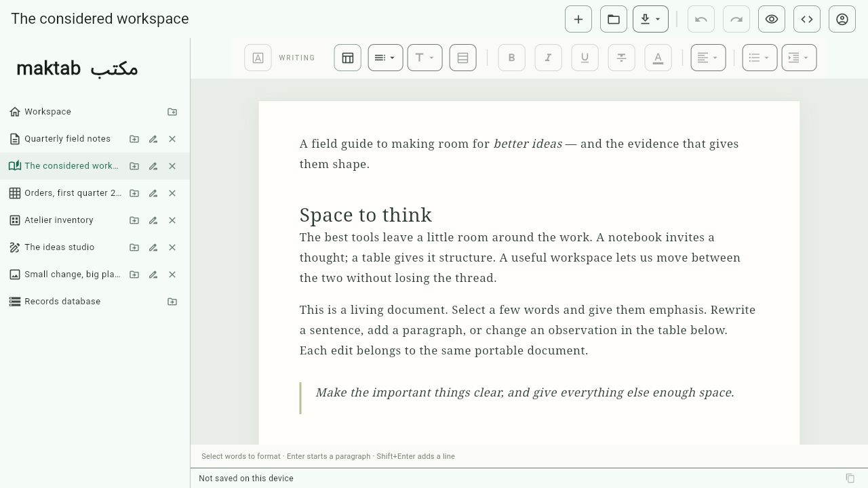The height and width of the screenshot is (488, 868).
Task: Insert a table from the toolbar
Action: 347,58
